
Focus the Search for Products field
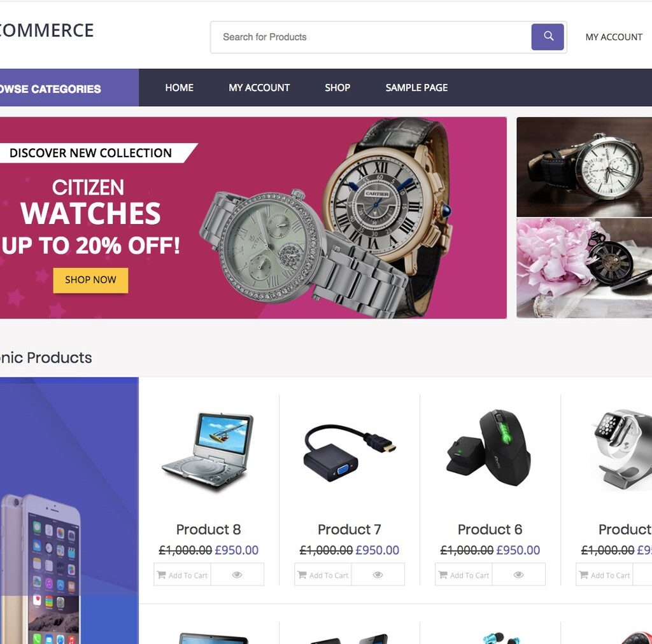click(370, 37)
